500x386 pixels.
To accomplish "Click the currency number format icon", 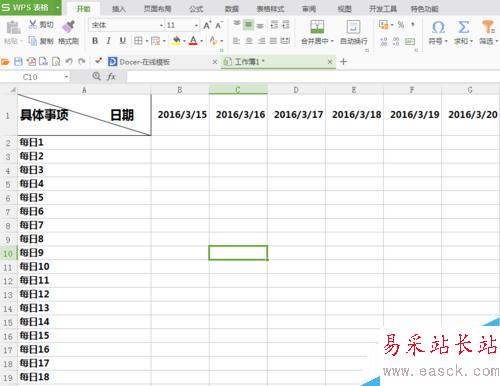I will coord(383,24).
